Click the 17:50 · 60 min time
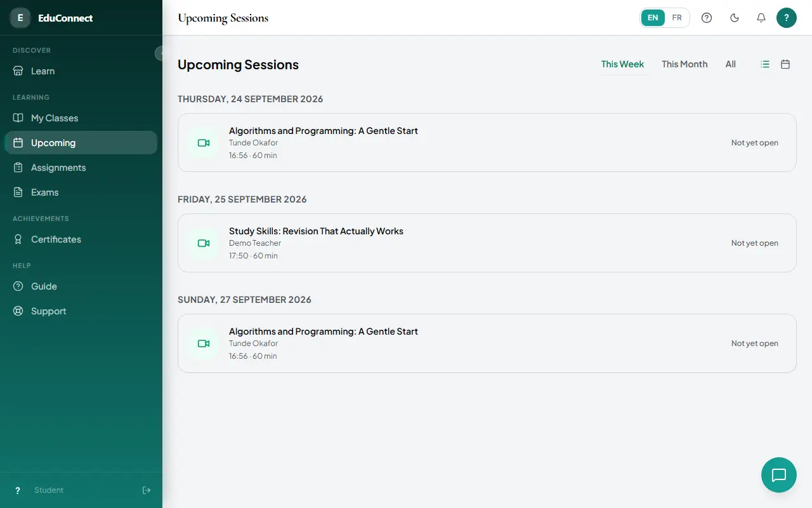 pyautogui.click(x=253, y=256)
